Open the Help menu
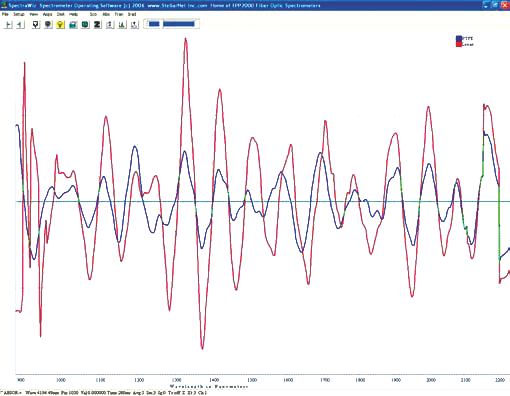The height and width of the screenshot is (396, 510). tap(73, 14)
